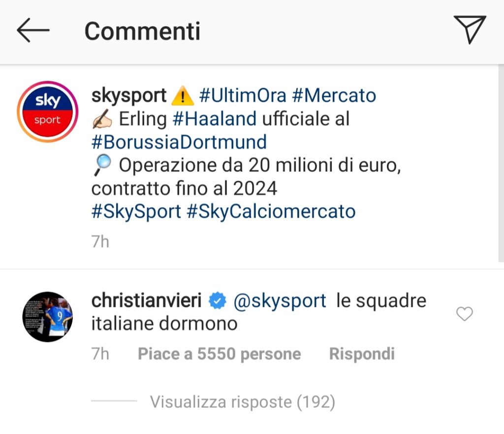The image size is (504, 434).
Task: Open the #SkyCalciomercato hashtag
Action: click(271, 212)
